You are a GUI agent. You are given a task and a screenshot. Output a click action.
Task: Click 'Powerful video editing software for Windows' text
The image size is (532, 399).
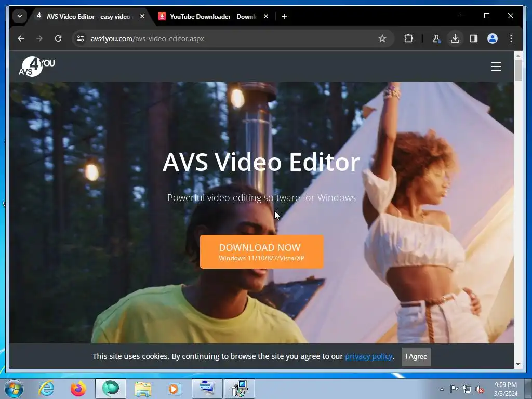tap(262, 197)
